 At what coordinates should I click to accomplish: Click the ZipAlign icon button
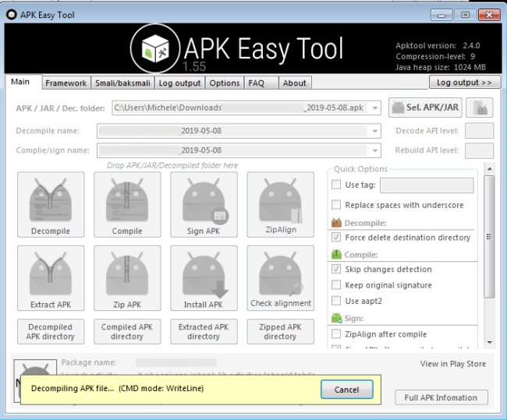[x=280, y=204]
